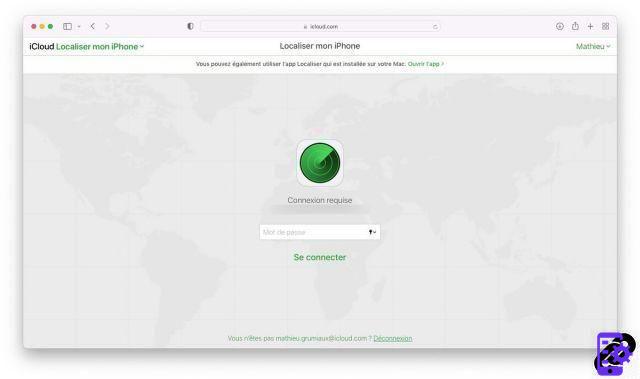Go forward to next page
The width and height of the screenshot is (640, 379).
[x=107, y=26]
